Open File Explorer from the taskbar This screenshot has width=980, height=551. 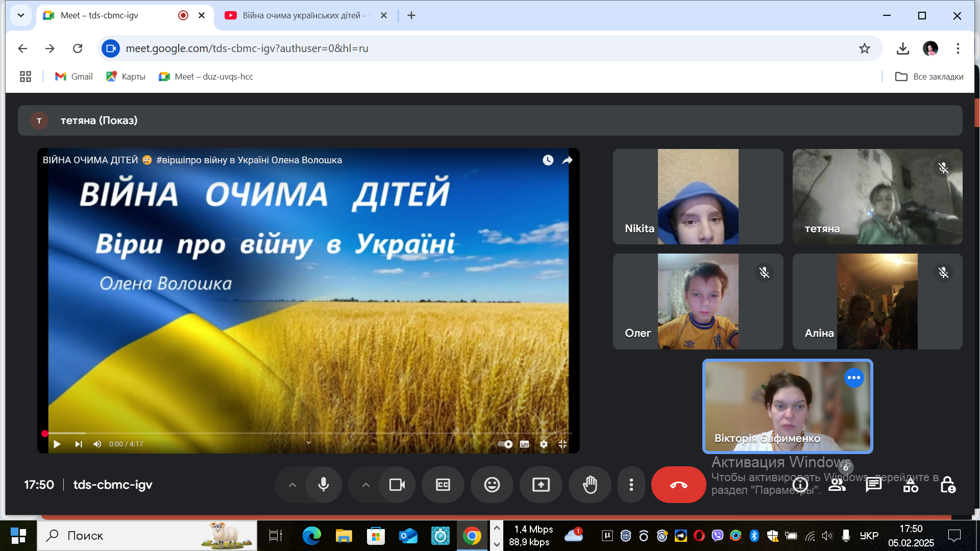point(344,536)
